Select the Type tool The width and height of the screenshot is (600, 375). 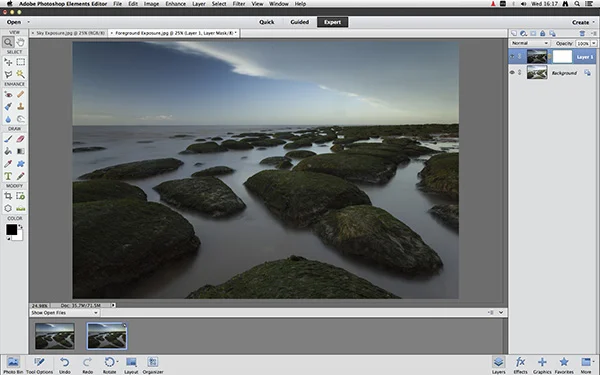pos(8,176)
